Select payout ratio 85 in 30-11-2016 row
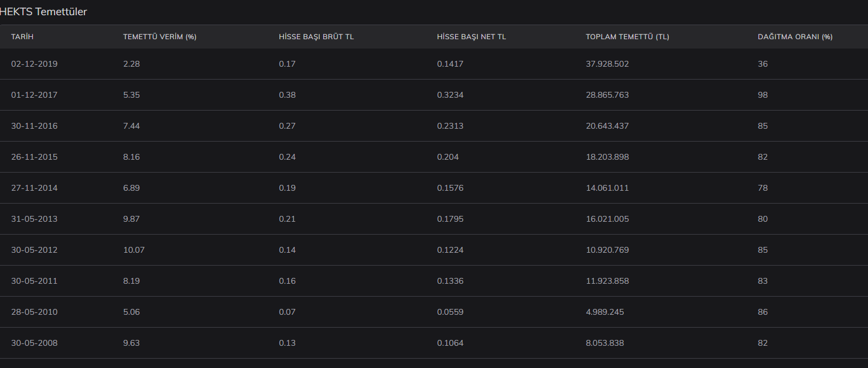This screenshot has width=868, height=368. point(763,126)
